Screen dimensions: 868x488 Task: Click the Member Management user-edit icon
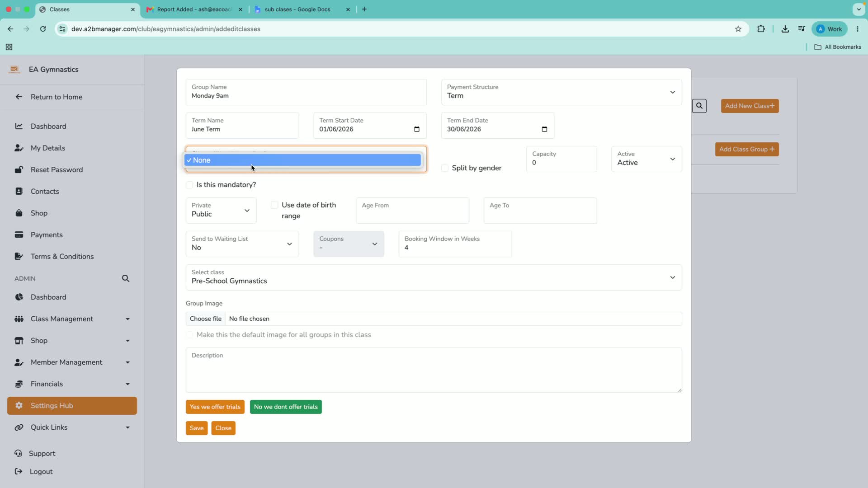[19, 362]
